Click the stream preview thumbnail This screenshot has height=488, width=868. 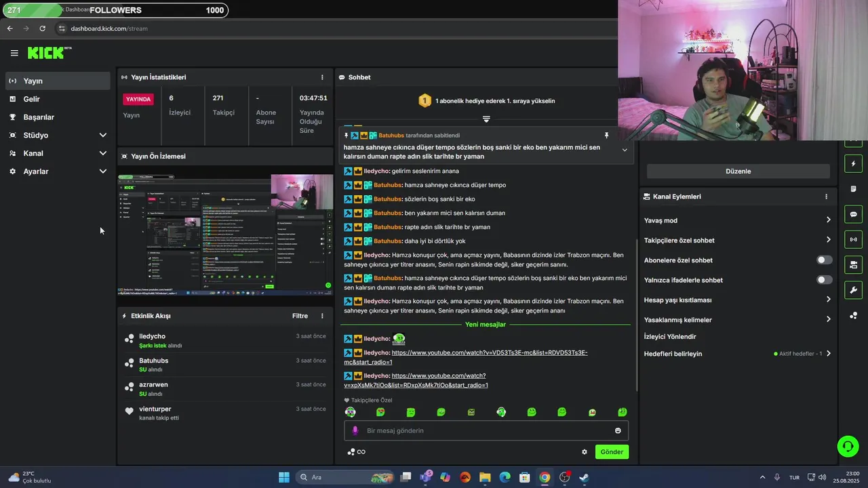coord(225,234)
